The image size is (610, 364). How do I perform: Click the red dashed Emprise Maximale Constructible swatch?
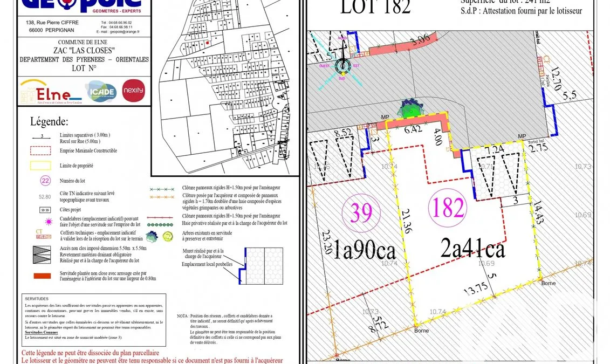coord(40,150)
